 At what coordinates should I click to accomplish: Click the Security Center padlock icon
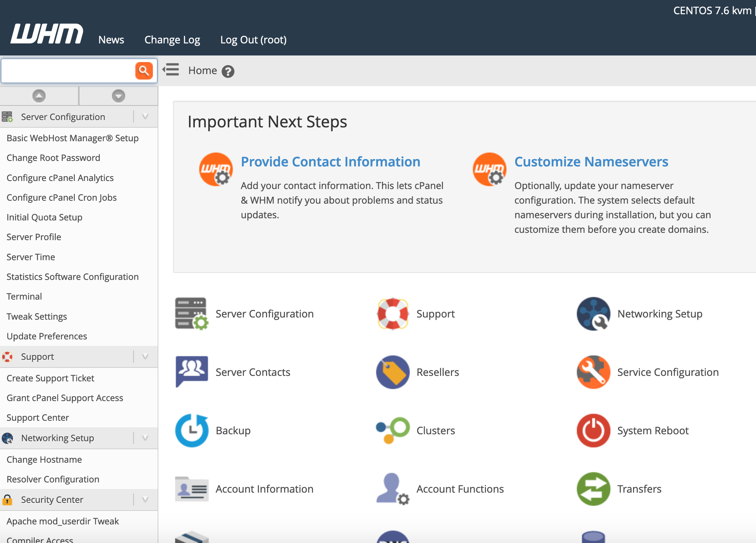point(7,500)
